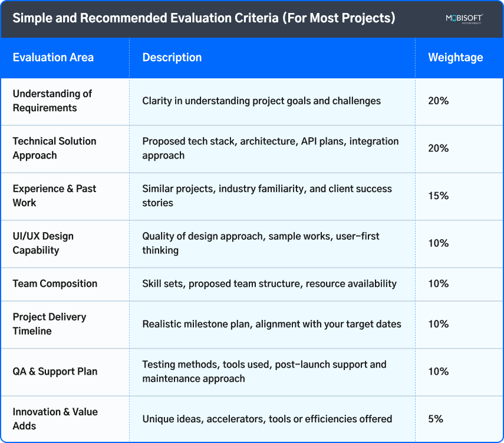Click the title 'Simple and Recommended Evaluation Criteria'

tap(204, 18)
